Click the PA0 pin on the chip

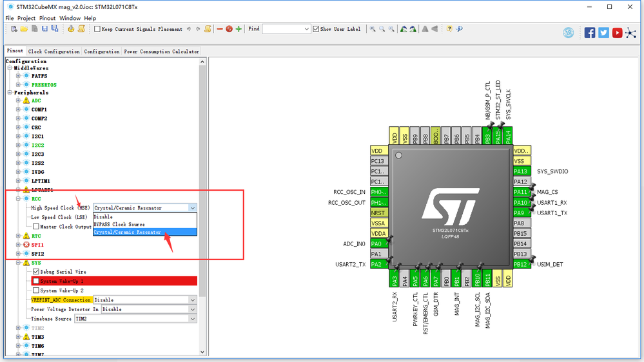pyautogui.click(x=379, y=243)
